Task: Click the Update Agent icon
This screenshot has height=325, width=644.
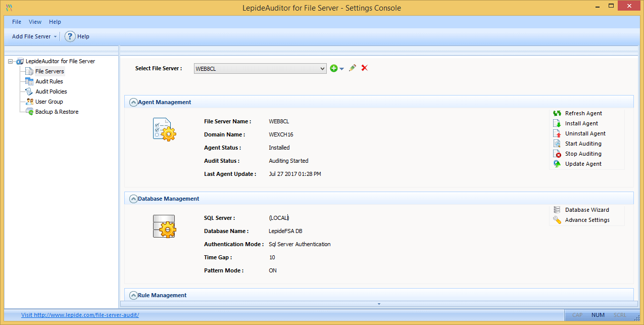Action: [557, 164]
